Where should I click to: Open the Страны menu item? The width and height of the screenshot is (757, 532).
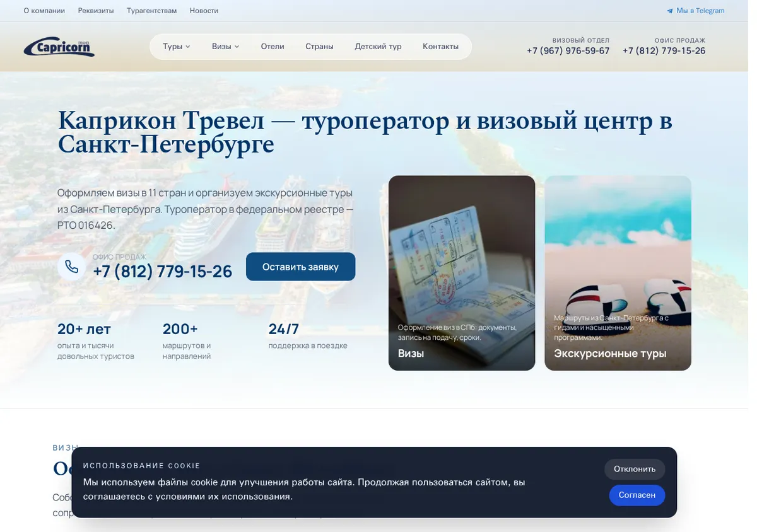[319, 47]
